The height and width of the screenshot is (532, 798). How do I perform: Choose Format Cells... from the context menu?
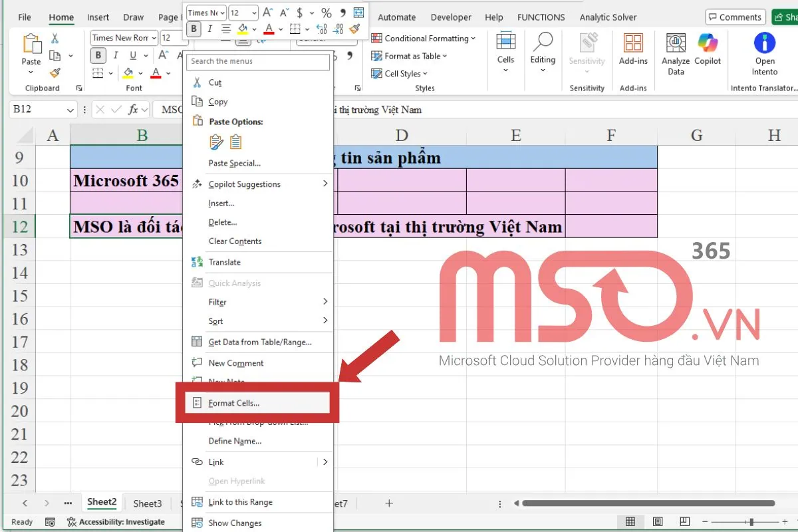coord(258,403)
